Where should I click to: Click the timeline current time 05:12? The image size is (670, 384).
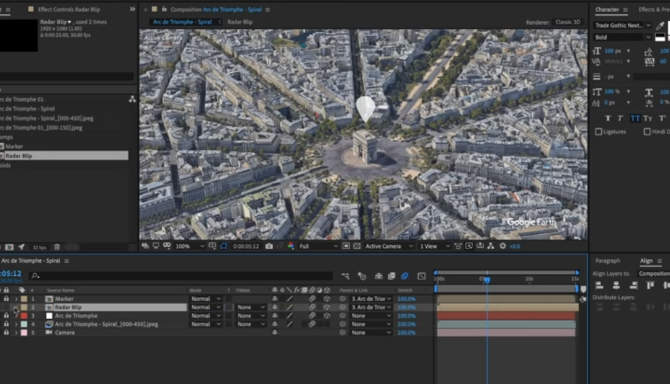tap(11, 273)
